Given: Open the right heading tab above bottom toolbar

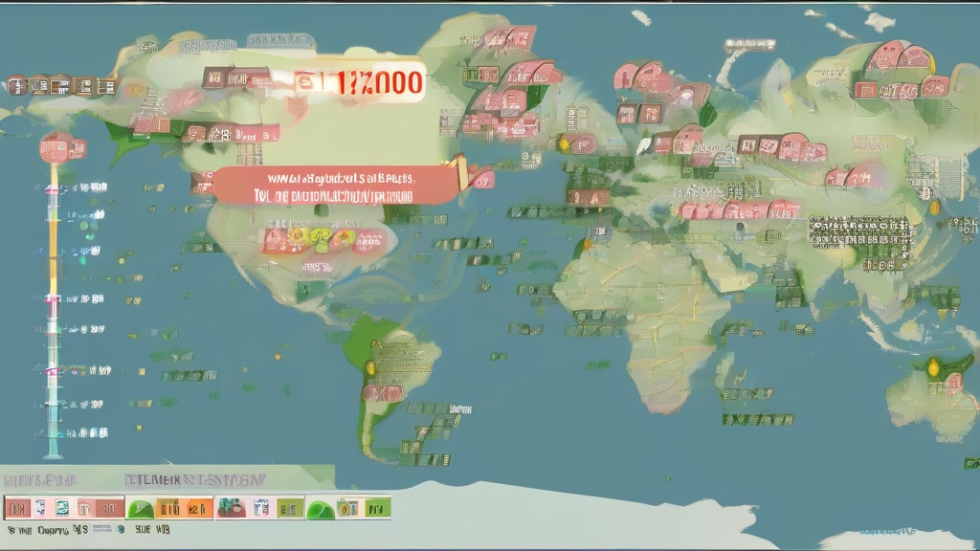Looking at the screenshot, I should pos(198,478).
